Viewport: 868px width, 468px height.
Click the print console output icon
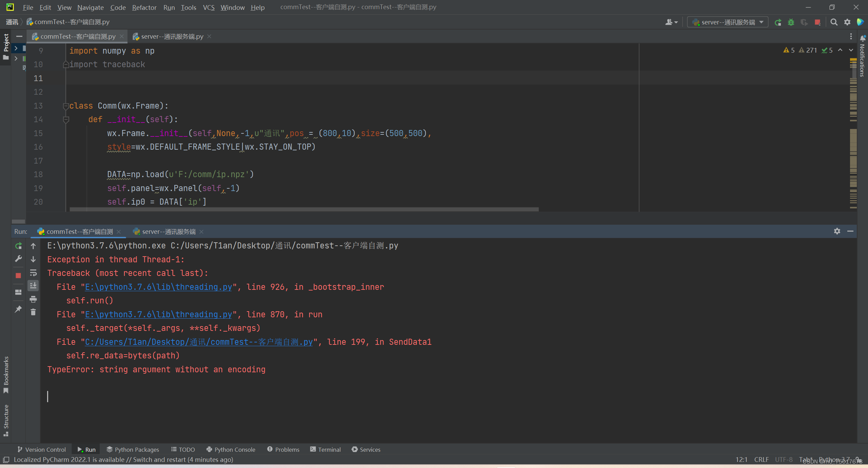[33, 299]
